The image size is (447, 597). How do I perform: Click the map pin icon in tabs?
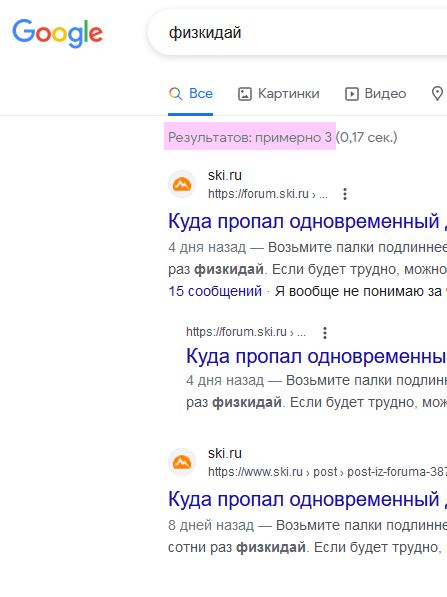[x=437, y=93]
